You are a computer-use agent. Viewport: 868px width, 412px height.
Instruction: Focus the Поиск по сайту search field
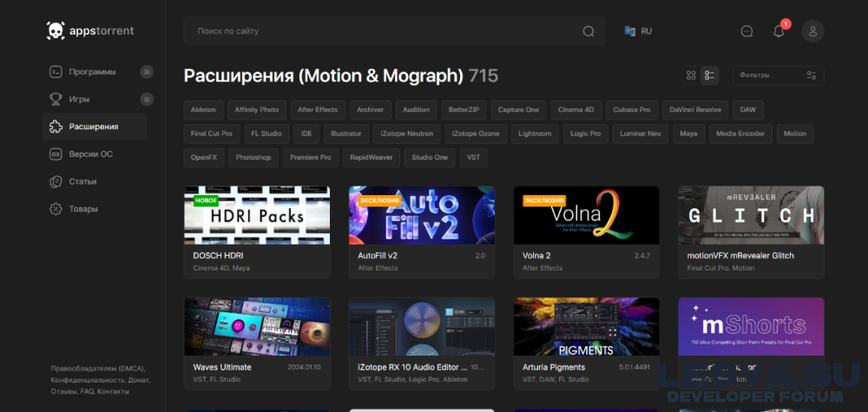394,31
